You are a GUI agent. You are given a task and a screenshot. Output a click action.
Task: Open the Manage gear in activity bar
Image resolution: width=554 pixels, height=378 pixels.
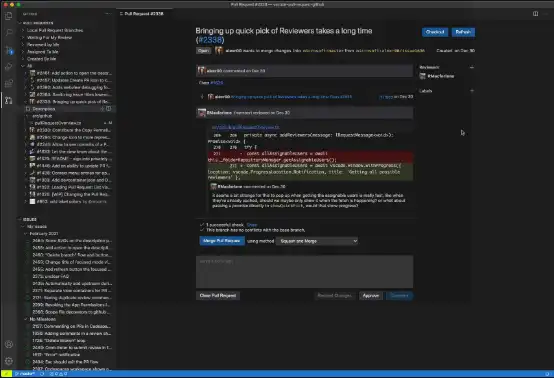tap(9, 361)
